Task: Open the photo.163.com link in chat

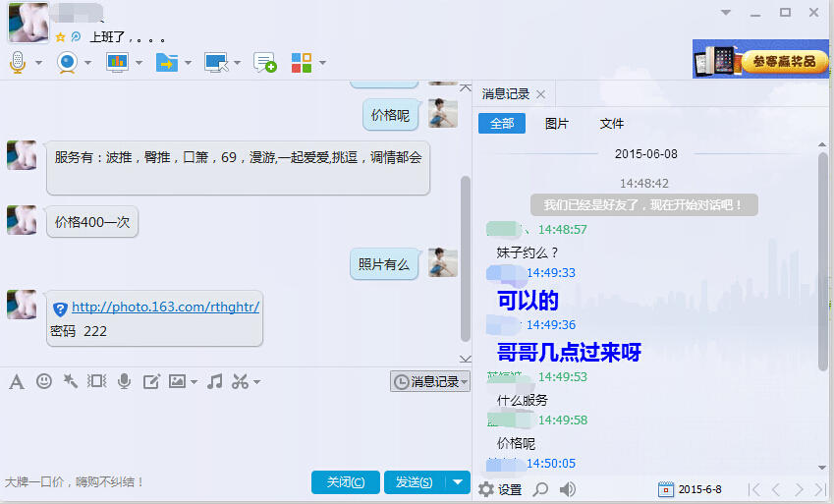Action: (165, 308)
